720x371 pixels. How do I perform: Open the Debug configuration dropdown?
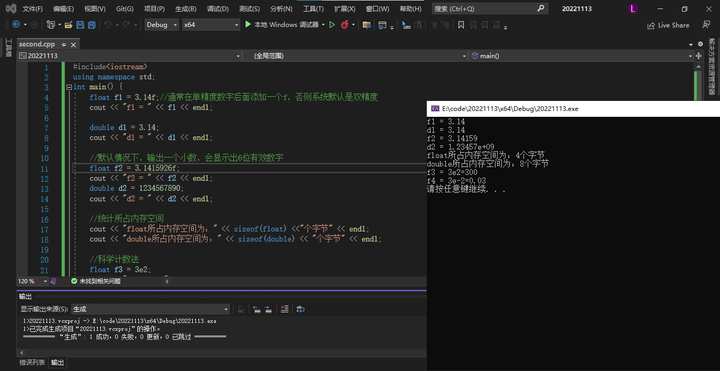pos(162,25)
